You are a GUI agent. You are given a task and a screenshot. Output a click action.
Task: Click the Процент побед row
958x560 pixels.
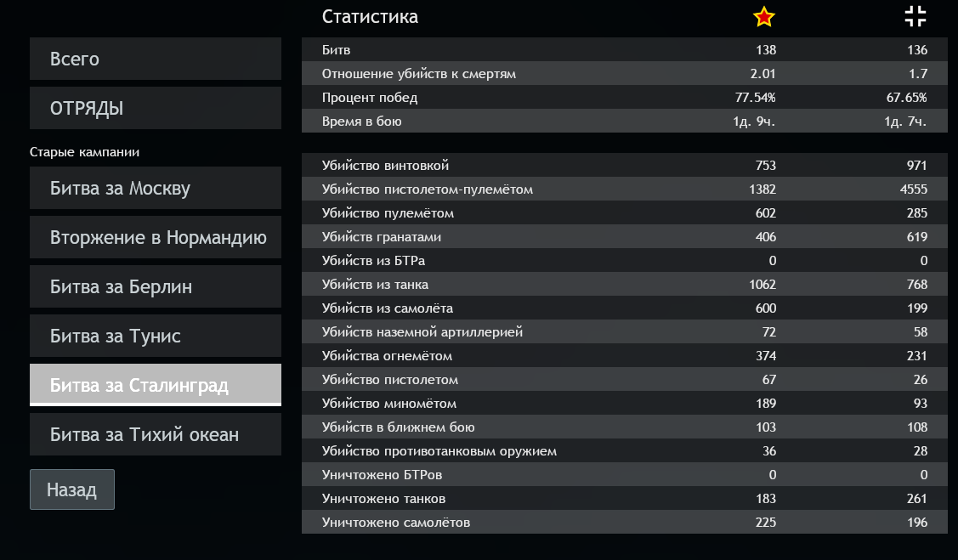tap(624, 98)
